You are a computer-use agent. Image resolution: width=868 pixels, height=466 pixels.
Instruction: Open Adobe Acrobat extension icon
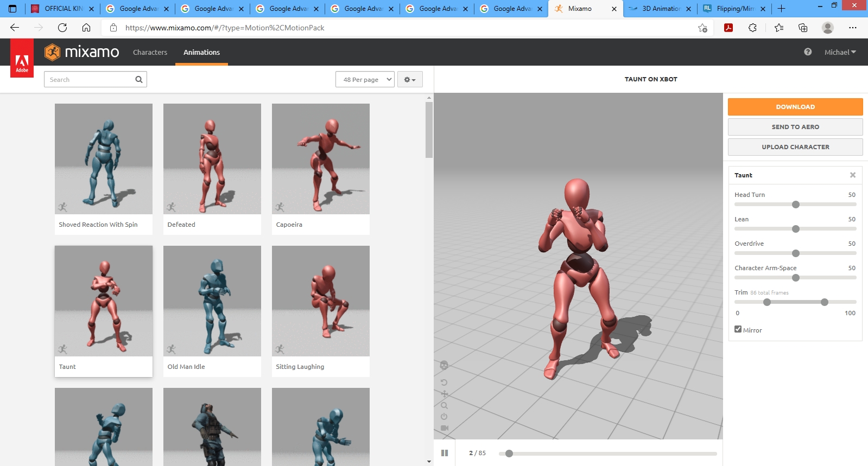pos(728,28)
